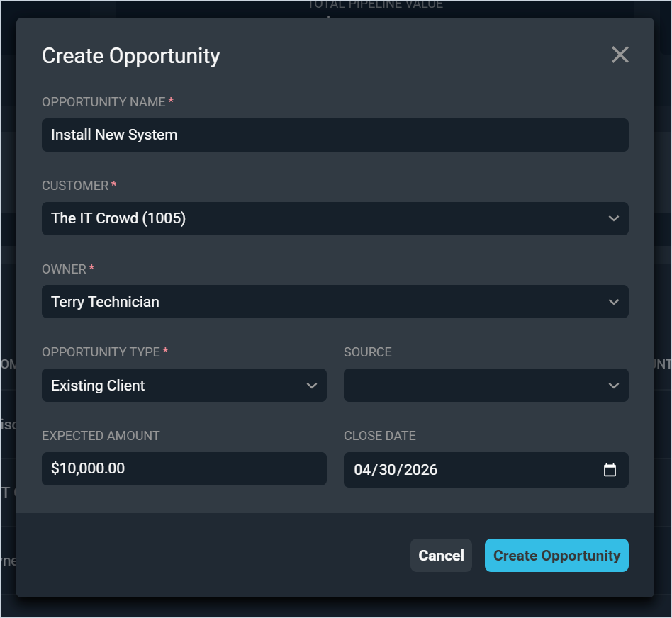The height and width of the screenshot is (618, 672).
Task: Select the year '2026' in Close Date
Action: [x=419, y=470]
